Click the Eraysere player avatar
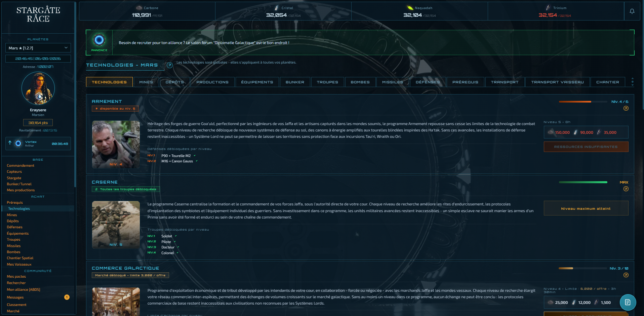644x316 pixels. pos(38,88)
